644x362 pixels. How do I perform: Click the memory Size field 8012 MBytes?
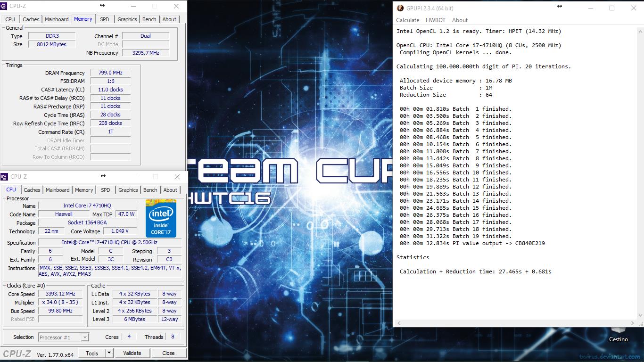click(x=52, y=44)
